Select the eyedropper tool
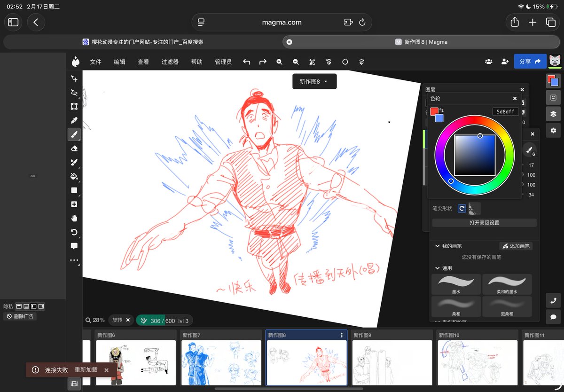Screen dimensions: 564x392 point(74,121)
